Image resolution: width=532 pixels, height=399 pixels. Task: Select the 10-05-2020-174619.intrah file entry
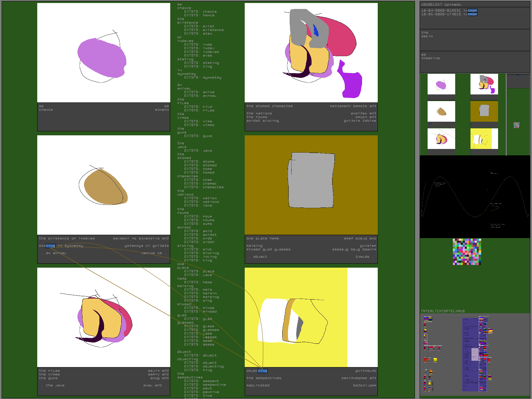449,14
